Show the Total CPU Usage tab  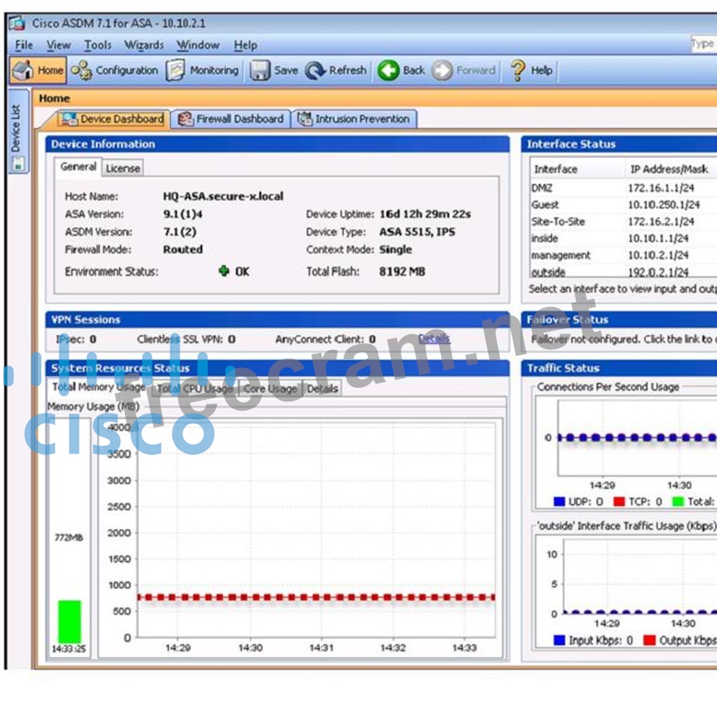(x=194, y=389)
